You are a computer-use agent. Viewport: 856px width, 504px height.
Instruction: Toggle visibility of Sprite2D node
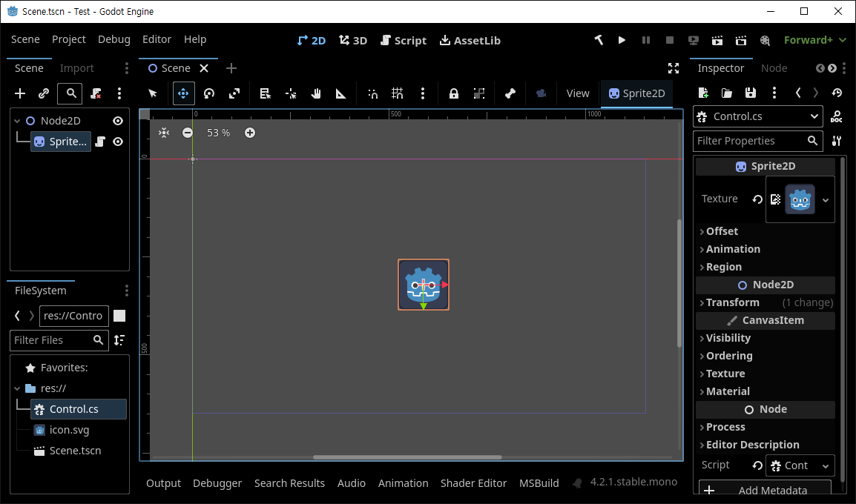click(118, 142)
